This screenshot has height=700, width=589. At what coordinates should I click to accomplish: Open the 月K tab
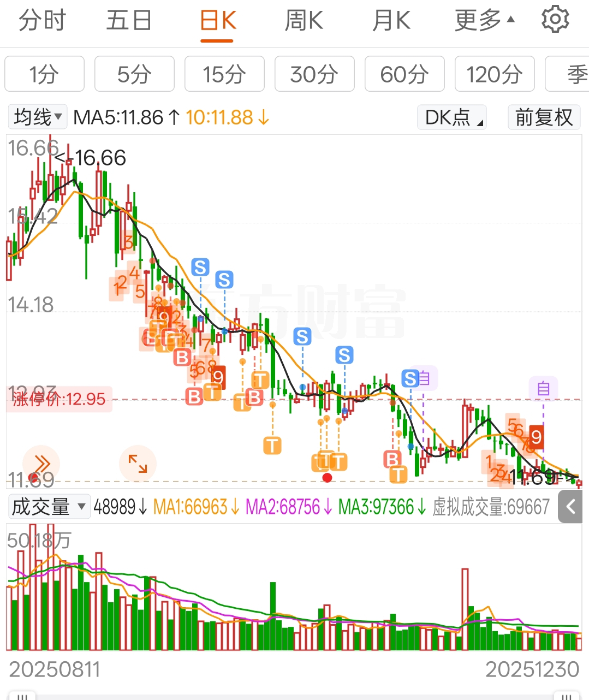pyautogui.click(x=391, y=21)
